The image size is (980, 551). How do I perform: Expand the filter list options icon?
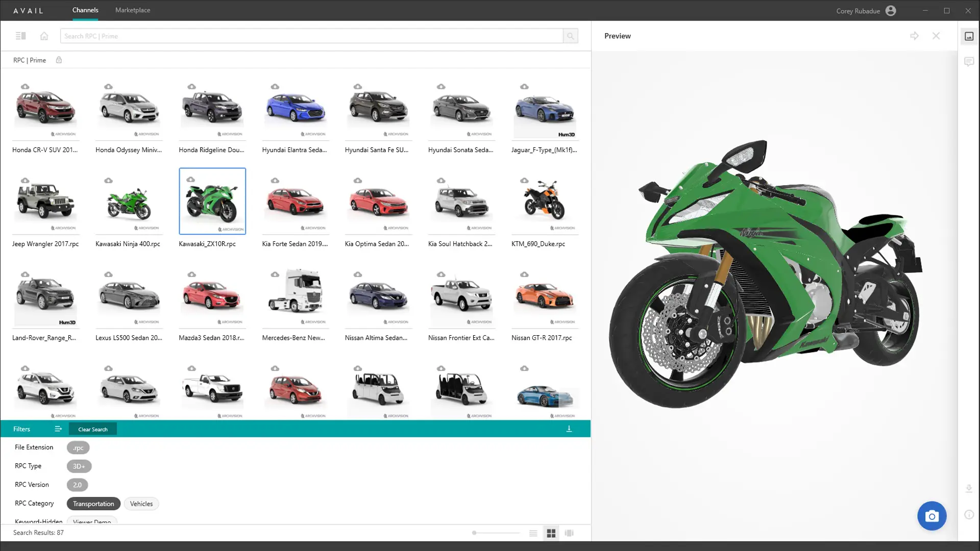58,429
